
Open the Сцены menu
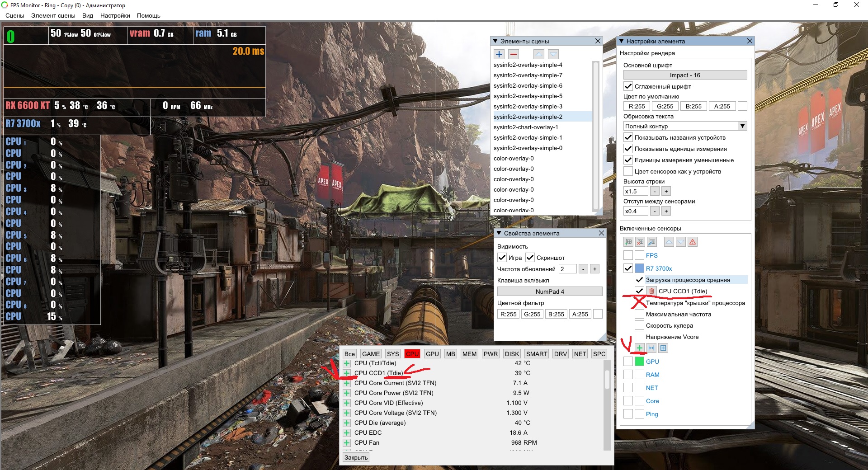tap(15, 15)
